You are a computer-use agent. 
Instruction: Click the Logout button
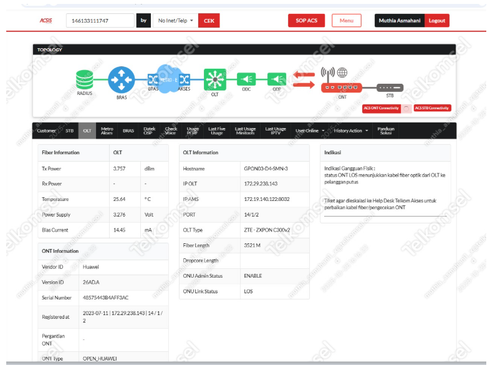(437, 21)
